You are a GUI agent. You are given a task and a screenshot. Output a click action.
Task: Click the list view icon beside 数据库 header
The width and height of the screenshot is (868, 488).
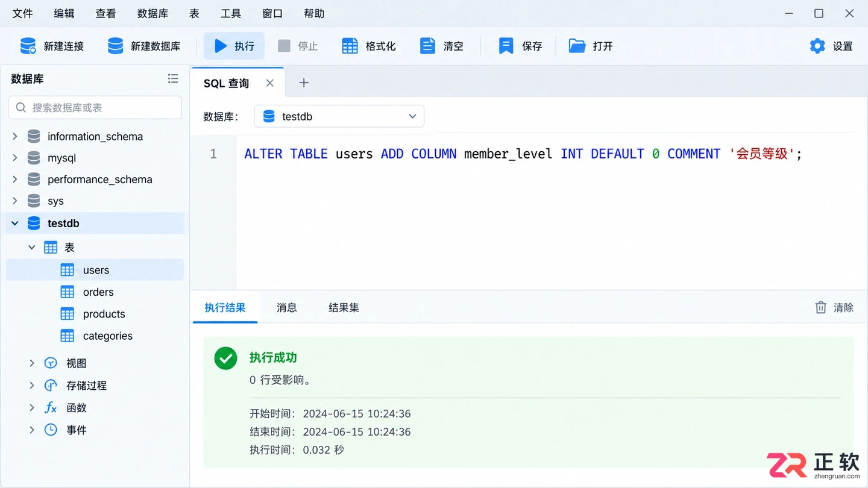tap(173, 78)
